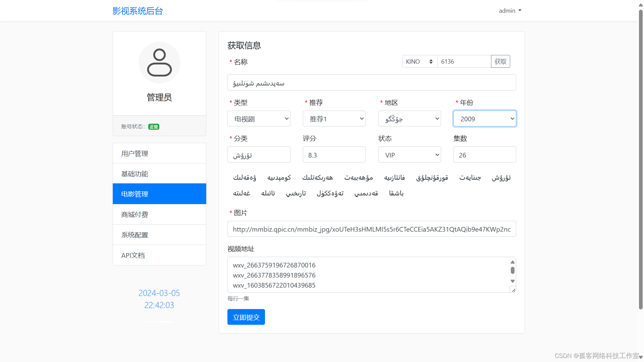The width and height of the screenshot is (644, 362).
Task: Open the 商城付费 menu item
Action: click(x=159, y=215)
